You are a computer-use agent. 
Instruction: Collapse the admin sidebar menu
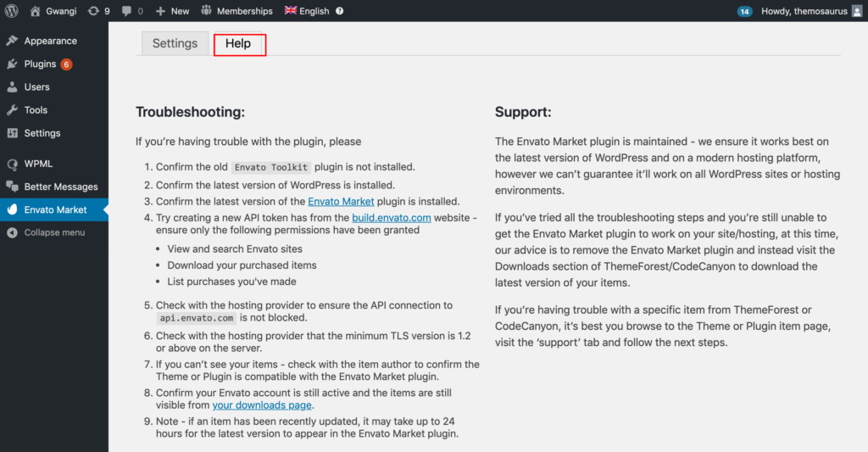[54, 232]
